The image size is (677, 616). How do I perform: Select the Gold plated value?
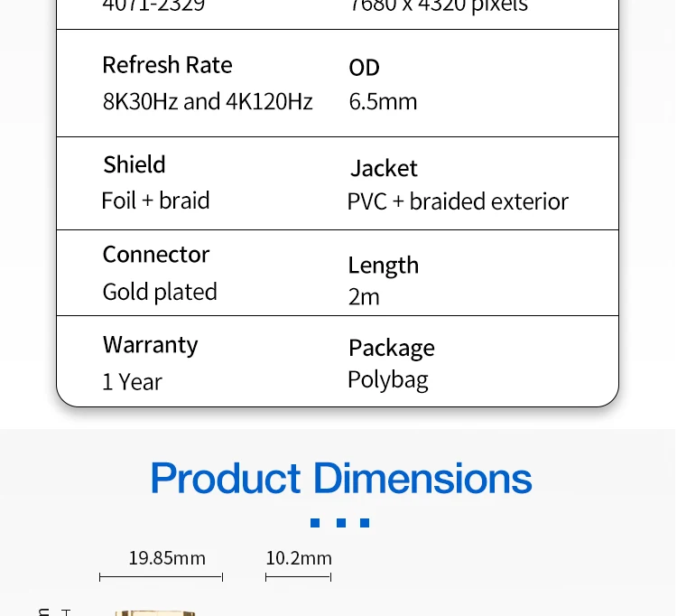point(160,292)
